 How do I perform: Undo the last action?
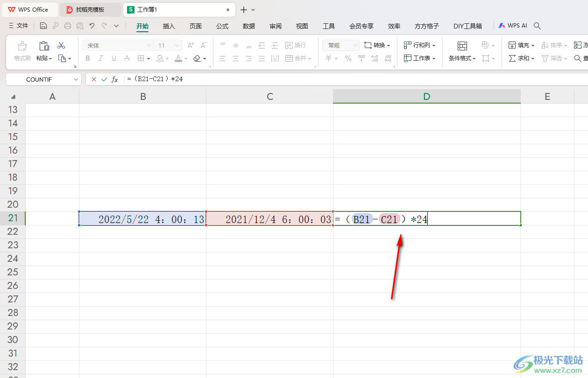pyautogui.click(x=92, y=26)
